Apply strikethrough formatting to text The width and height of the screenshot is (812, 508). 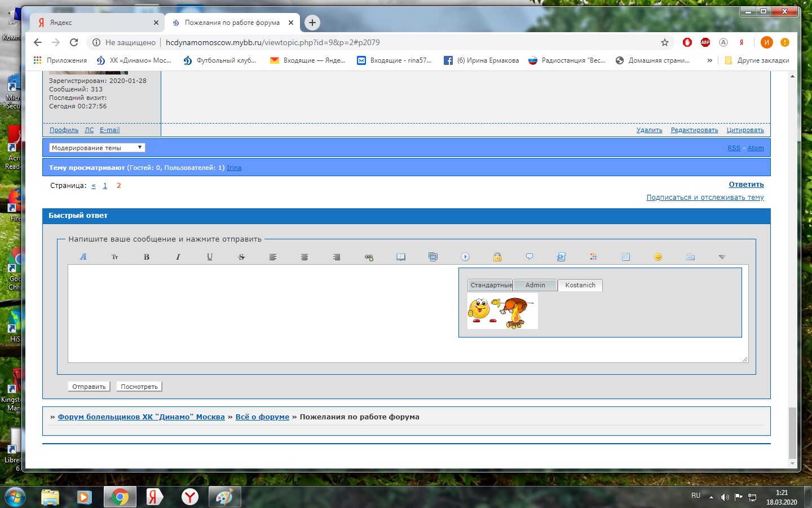241,257
